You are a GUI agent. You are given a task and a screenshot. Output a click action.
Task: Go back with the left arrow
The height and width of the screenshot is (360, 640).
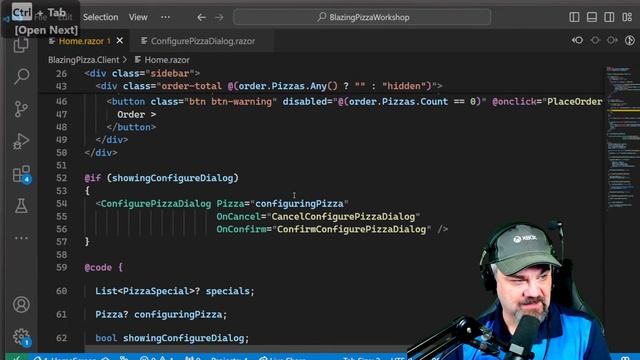(x=201, y=17)
